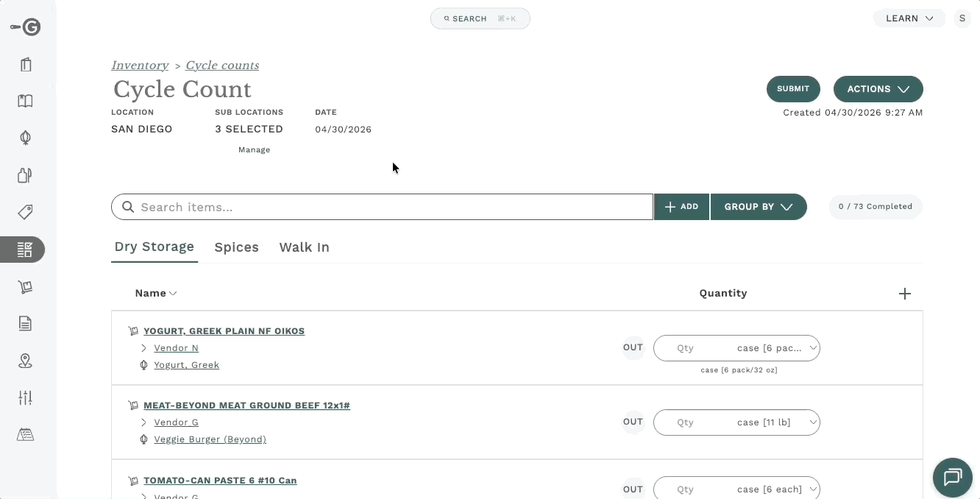Open the chat support bubble
Screen dimensions: 980x499
(x=953, y=477)
